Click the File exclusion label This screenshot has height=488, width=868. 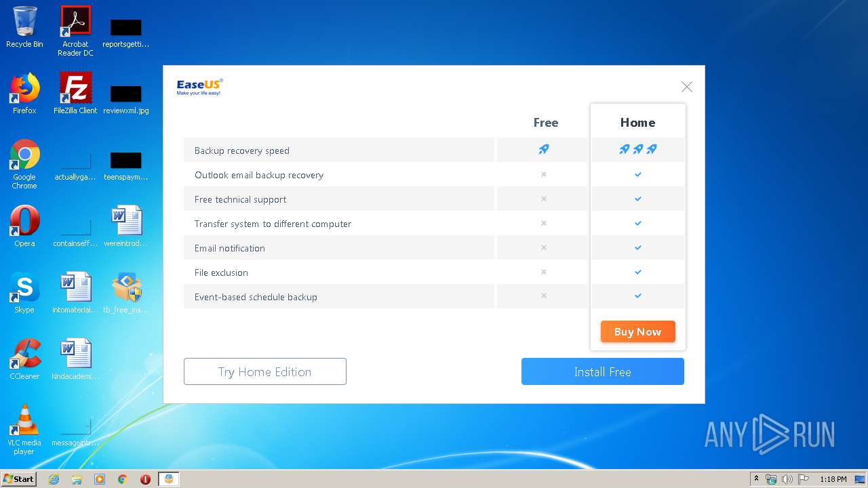221,272
